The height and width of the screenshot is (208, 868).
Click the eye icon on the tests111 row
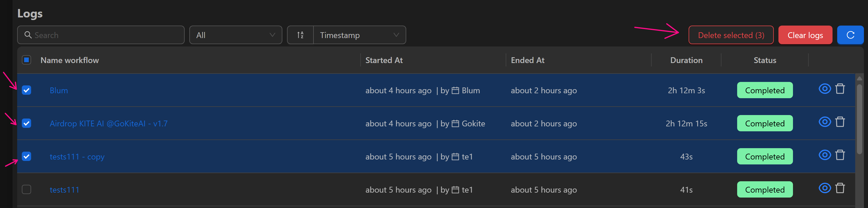pos(824,188)
